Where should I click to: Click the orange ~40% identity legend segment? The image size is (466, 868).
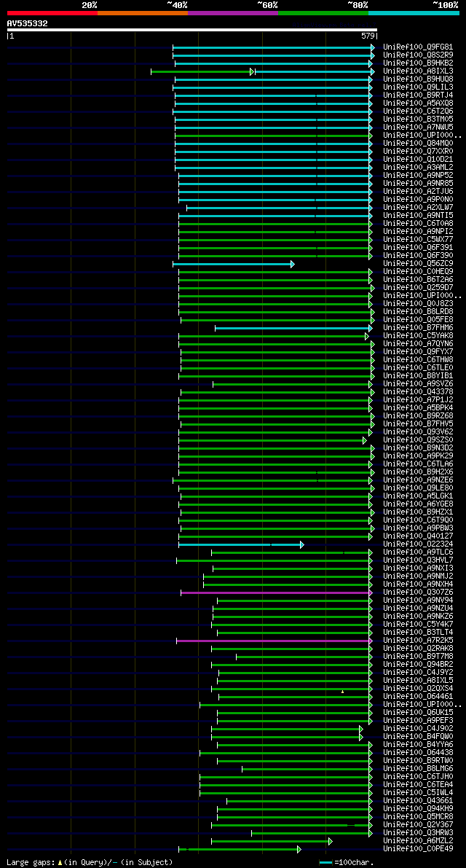[x=143, y=12]
